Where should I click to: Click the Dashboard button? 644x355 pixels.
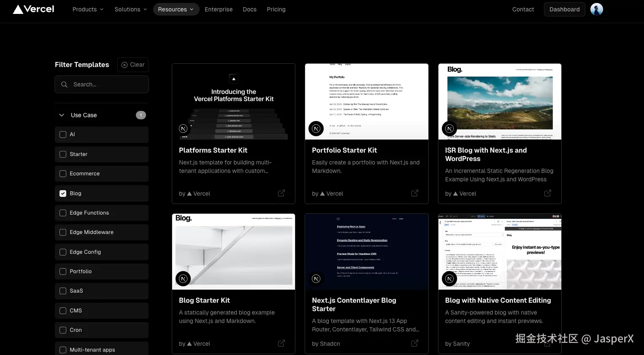click(564, 9)
